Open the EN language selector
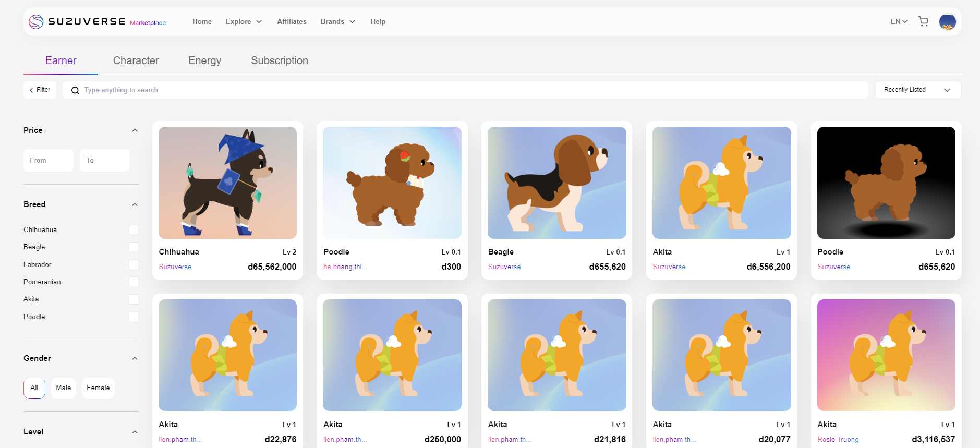 click(x=899, y=22)
